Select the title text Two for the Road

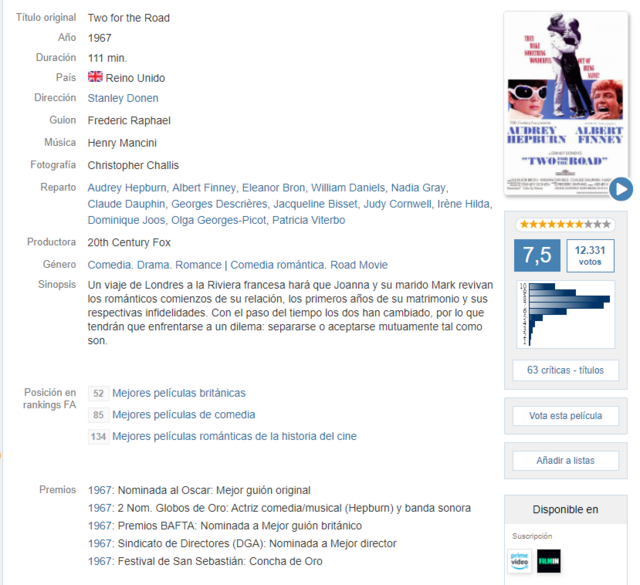pyautogui.click(x=129, y=18)
